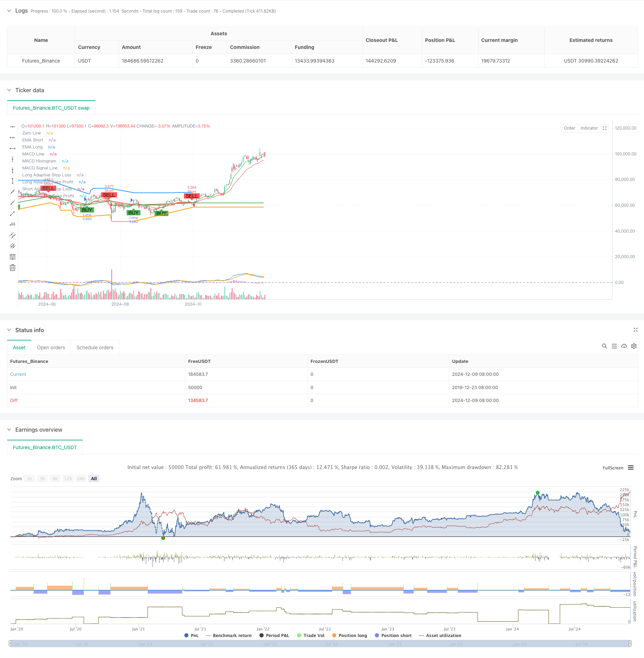Toggle the PnL legend series

[x=191, y=635]
